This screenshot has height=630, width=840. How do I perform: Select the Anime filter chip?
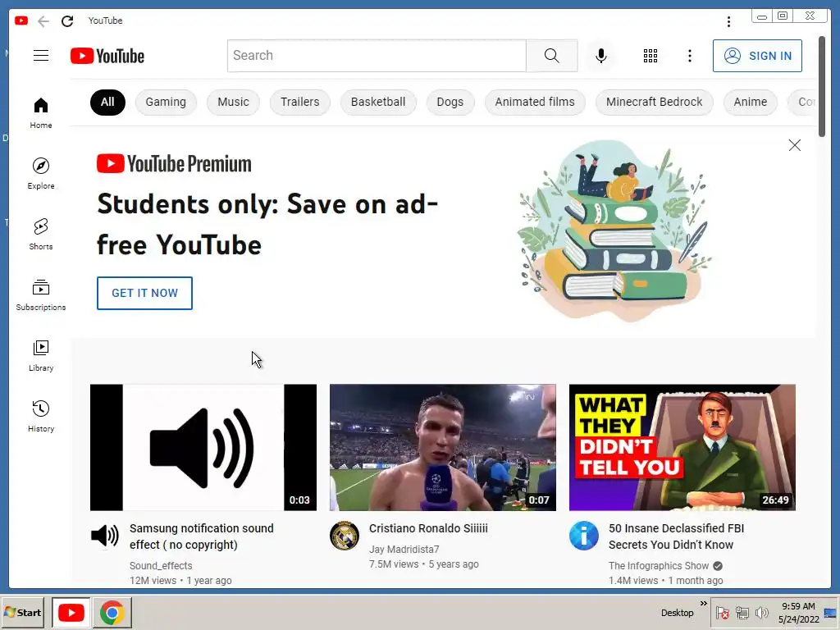click(750, 103)
